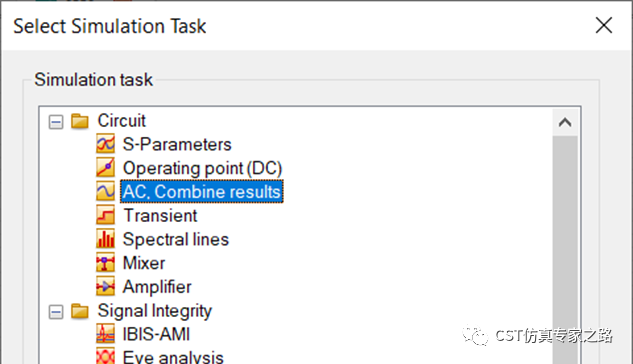Click the S-Parameters task icon
The image size is (633, 364).
click(105, 144)
